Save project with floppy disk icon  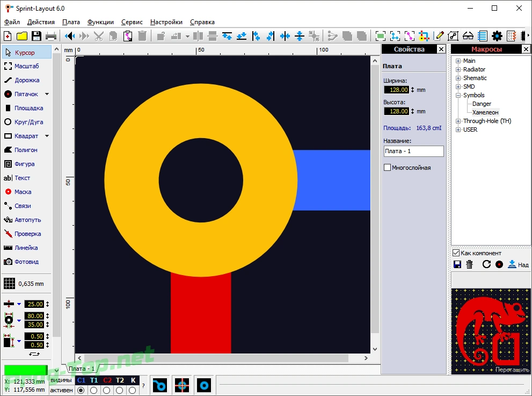click(x=37, y=36)
